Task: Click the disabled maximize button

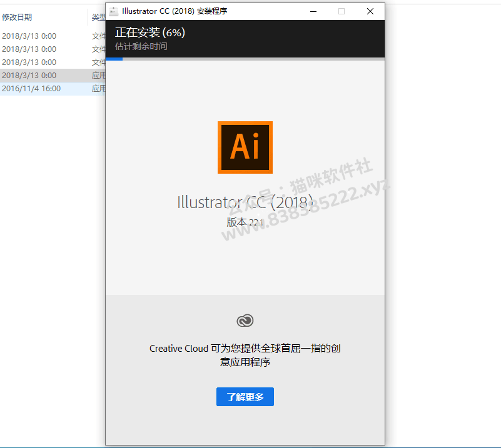Action: (342, 11)
